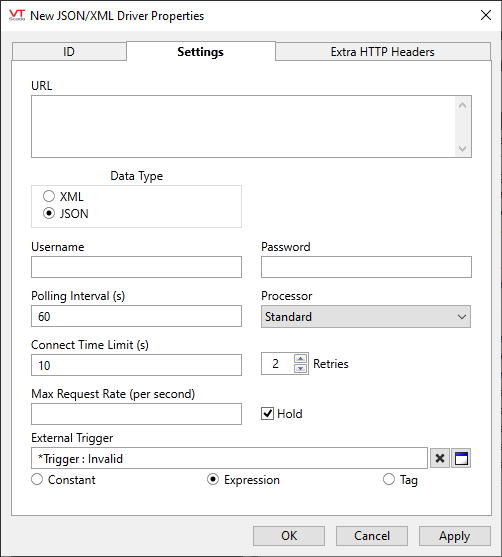
Task: Click the VTScada logo in title bar
Action: [x=17, y=15]
